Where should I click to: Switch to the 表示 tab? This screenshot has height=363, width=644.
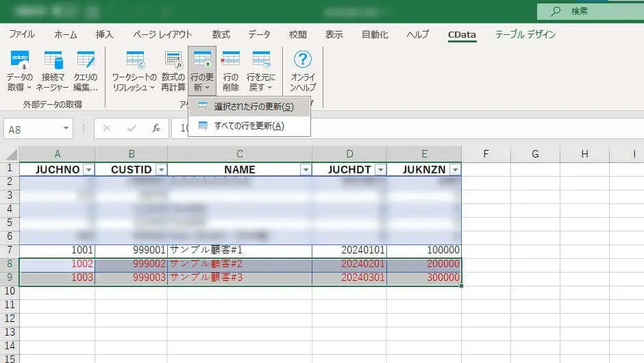(x=334, y=34)
